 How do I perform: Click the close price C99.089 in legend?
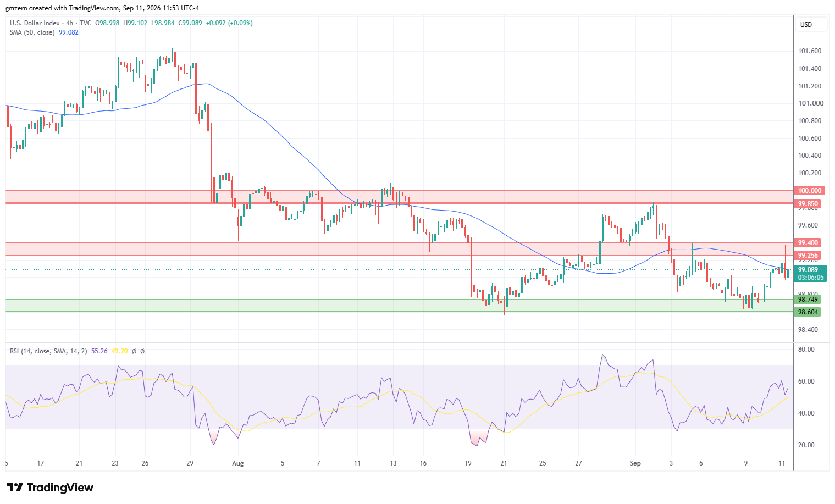(190, 23)
